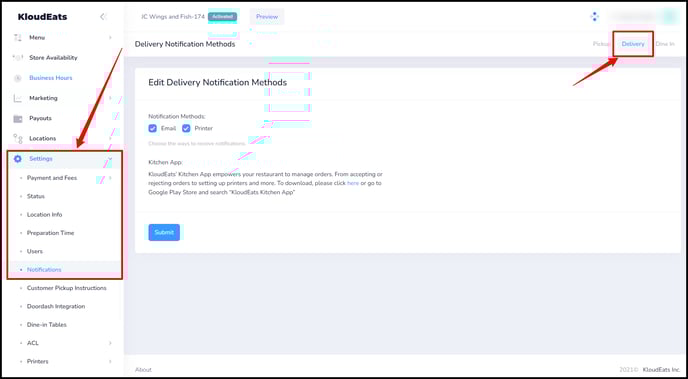Expand Payment and Fees submenu arrow
The height and width of the screenshot is (379, 688).
click(x=110, y=178)
